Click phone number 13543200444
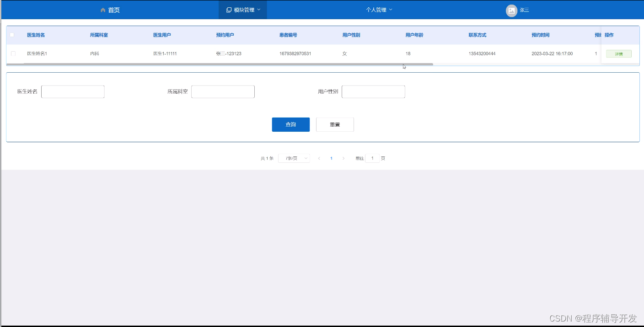The width and height of the screenshot is (644, 327). [x=482, y=54]
